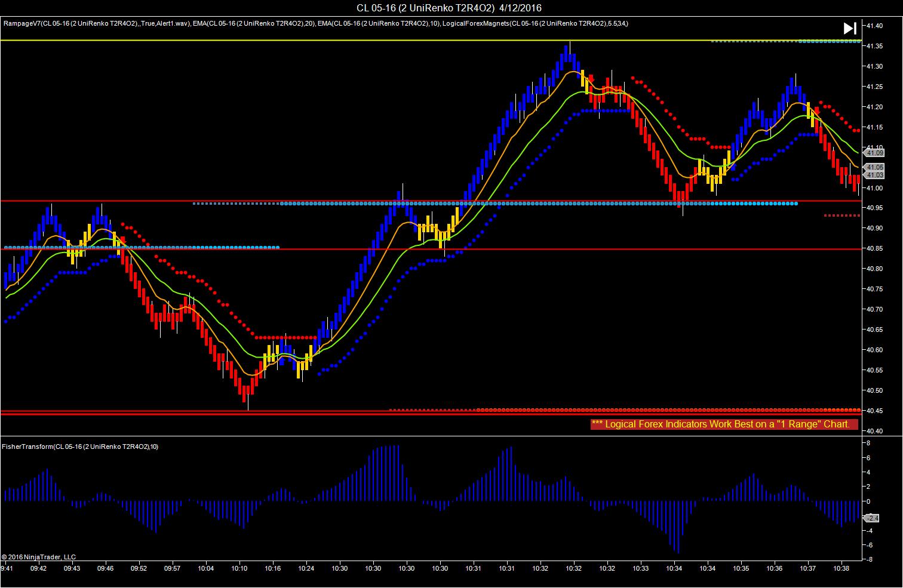903x588 pixels.
Task: Click the 8 Fisher axis label
Action: pyautogui.click(x=869, y=443)
